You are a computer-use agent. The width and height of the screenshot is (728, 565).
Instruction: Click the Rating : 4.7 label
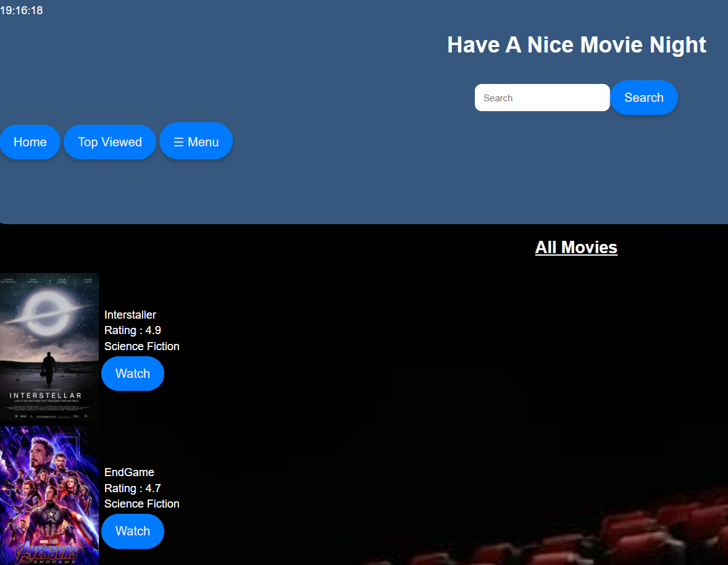click(132, 488)
